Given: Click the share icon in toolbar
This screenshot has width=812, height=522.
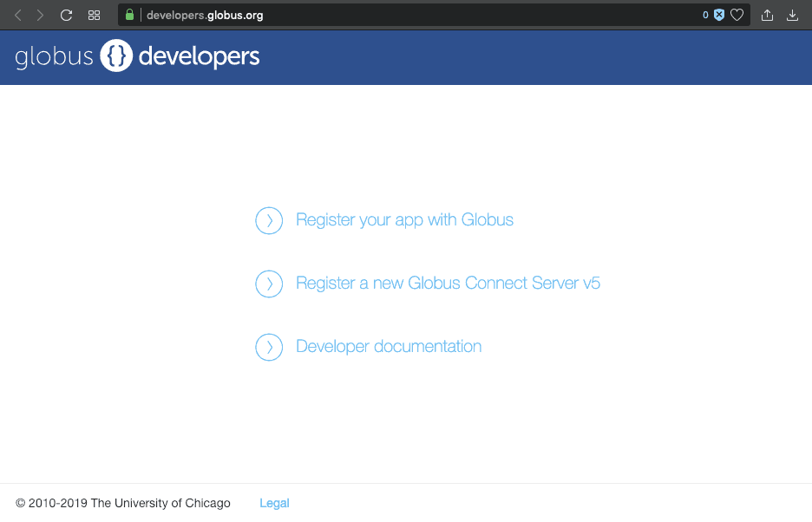Looking at the screenshot, I should tap(767, 15).
